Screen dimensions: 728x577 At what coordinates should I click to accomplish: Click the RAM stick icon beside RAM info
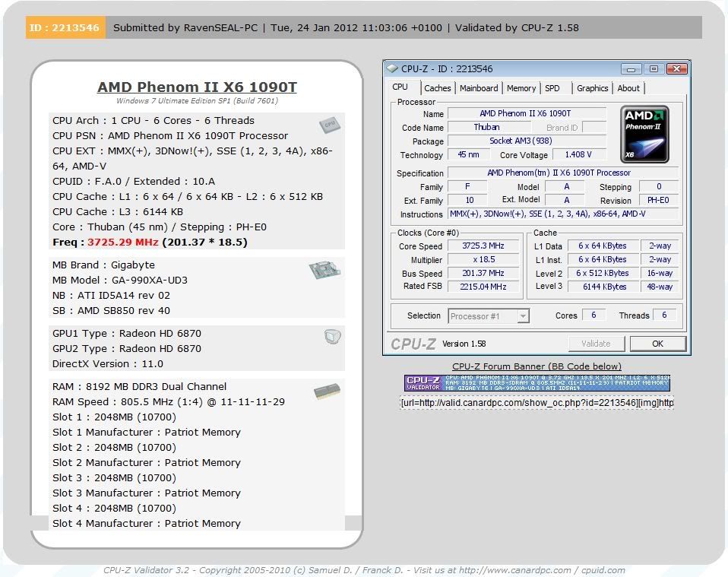pyautogui.click(x=327, y=392)
